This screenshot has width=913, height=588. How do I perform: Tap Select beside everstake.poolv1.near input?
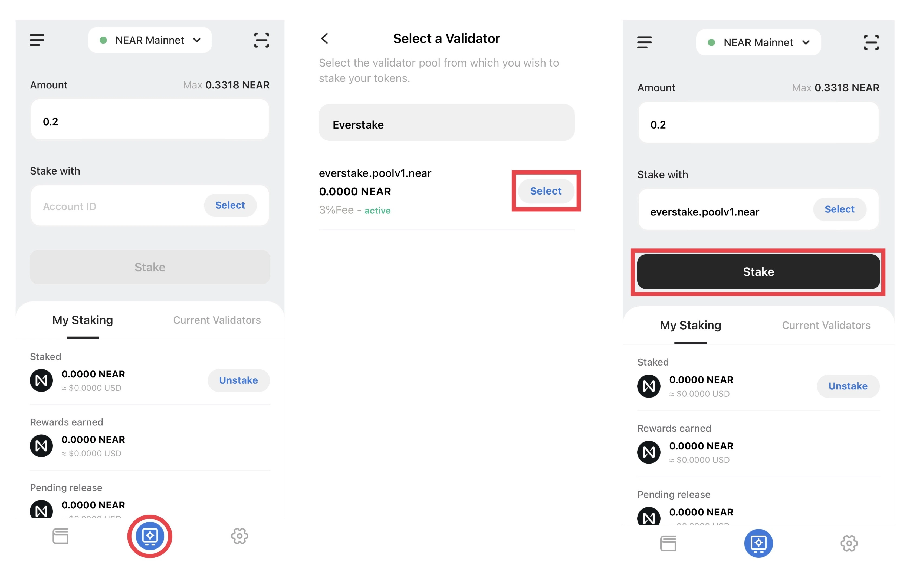point(839,209)
